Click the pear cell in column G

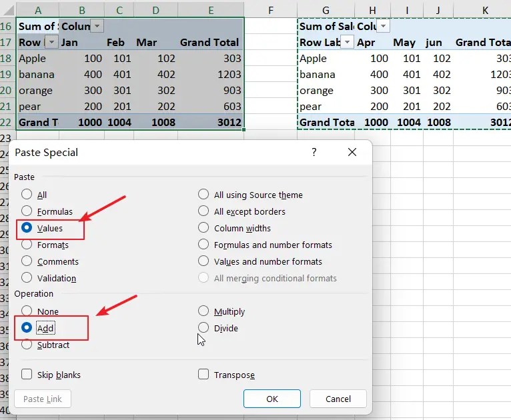pos(326,106)
